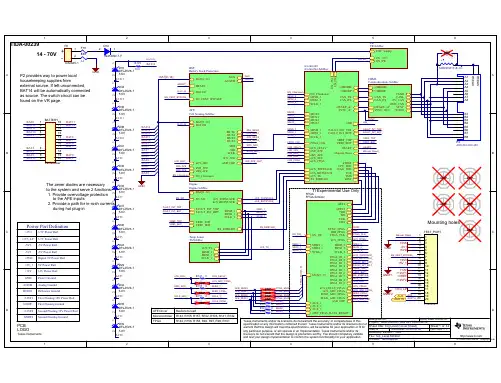Click the red ground symbol below the battery bus lines

coord(142,183)
